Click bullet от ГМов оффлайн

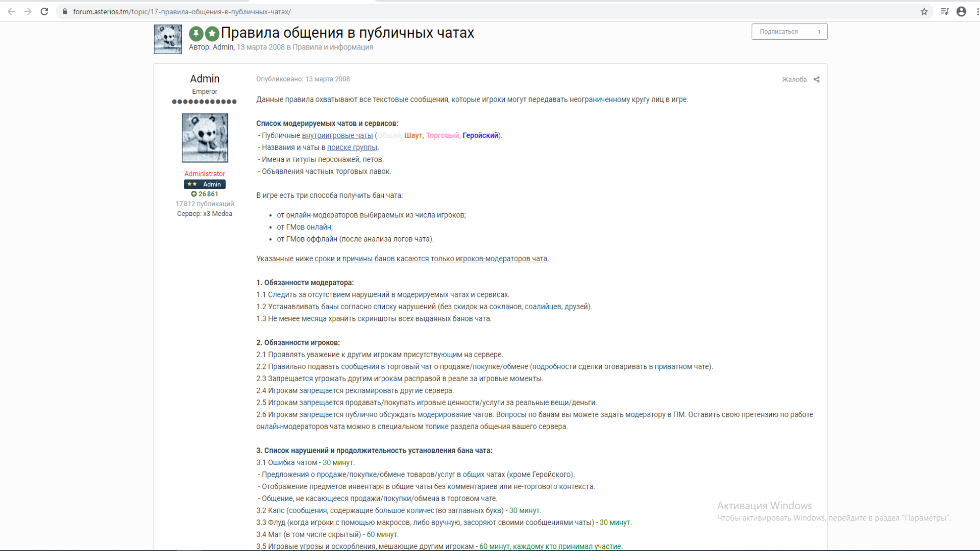[x=355, y=239]
